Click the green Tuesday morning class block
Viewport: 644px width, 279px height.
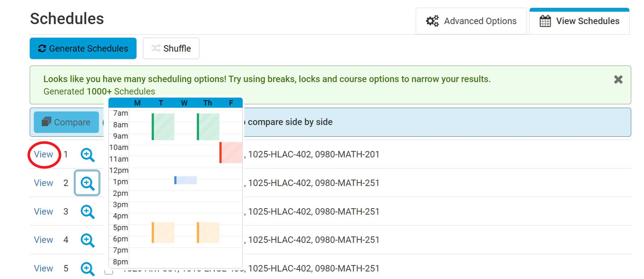[x=163, y=127]
